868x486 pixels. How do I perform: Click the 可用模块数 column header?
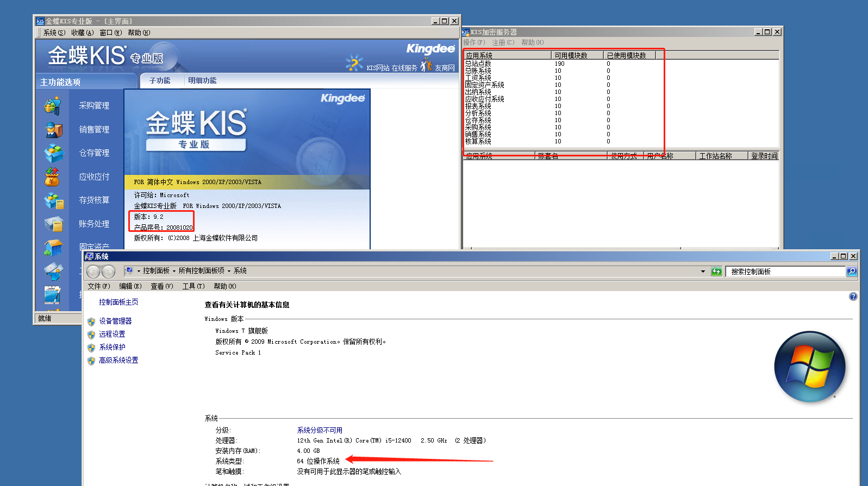[576, 55]
